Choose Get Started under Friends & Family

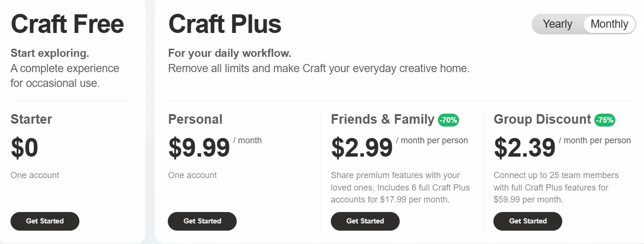tap(365, 221)
